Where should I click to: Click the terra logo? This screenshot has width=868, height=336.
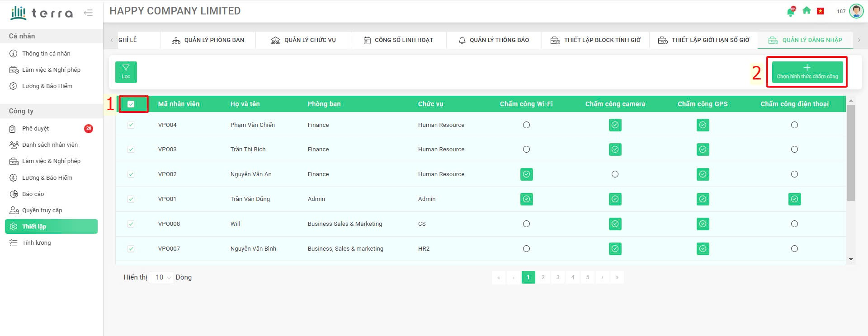41,13
